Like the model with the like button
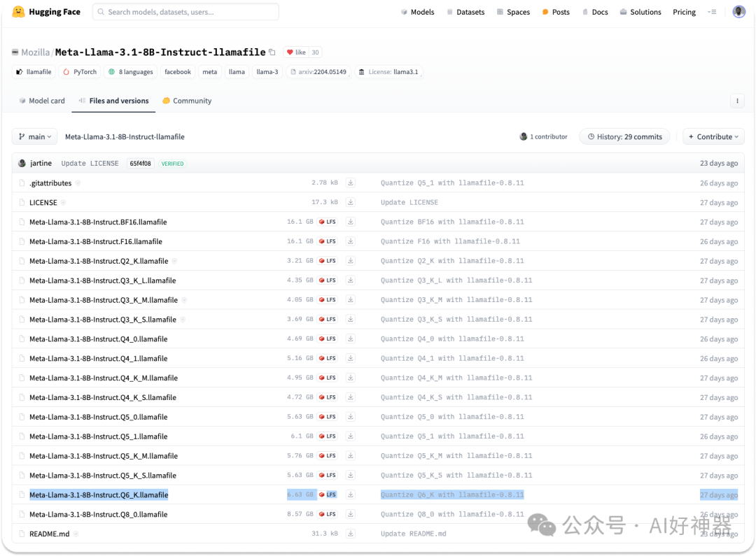 click(296, 52)
